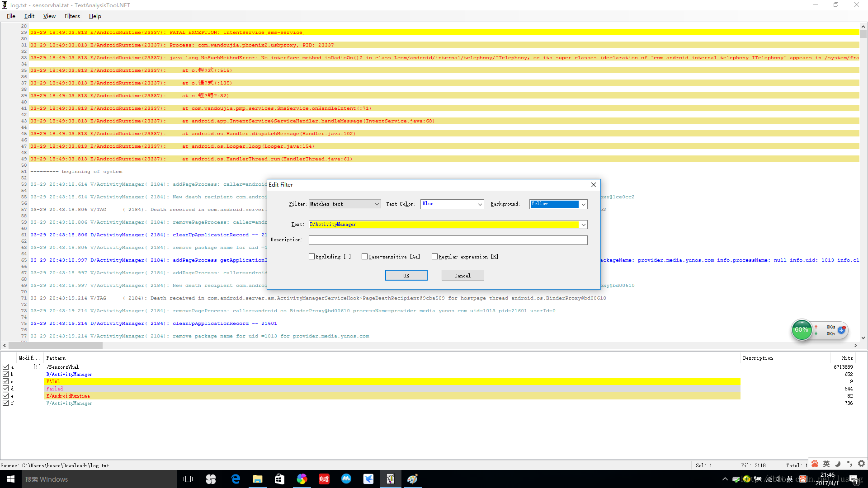Uncheck filter b (D/ActivityManager)
This screenshot has height=488, width=868.
click(x=5, y=374)
